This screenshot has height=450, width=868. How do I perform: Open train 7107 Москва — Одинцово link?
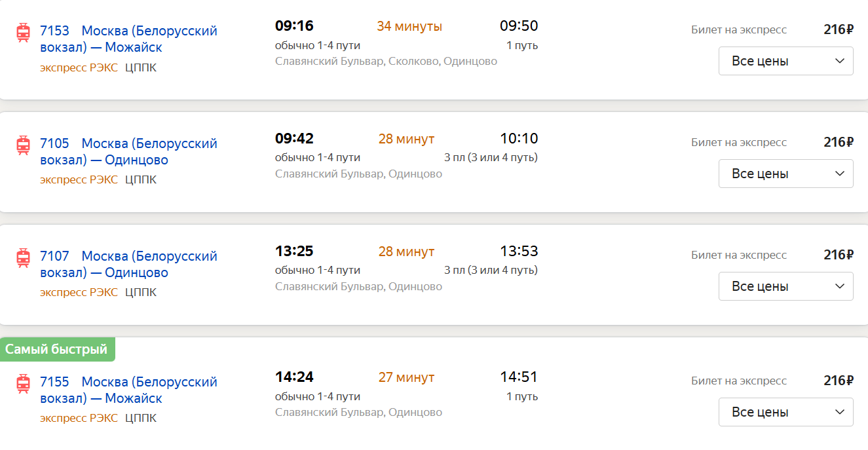128,264
